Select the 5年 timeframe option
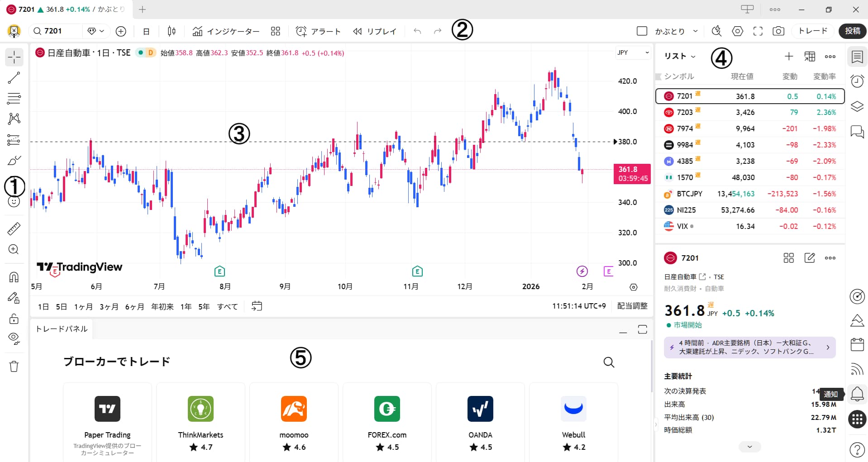This screenshot has width=868, height=462. pos(204,306)
